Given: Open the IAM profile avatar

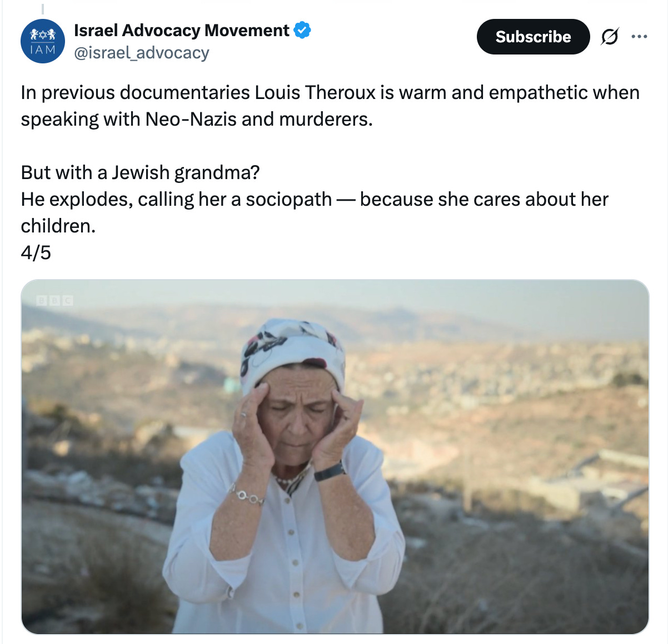Looking at the screenshot, I should [x=43, y=41].
